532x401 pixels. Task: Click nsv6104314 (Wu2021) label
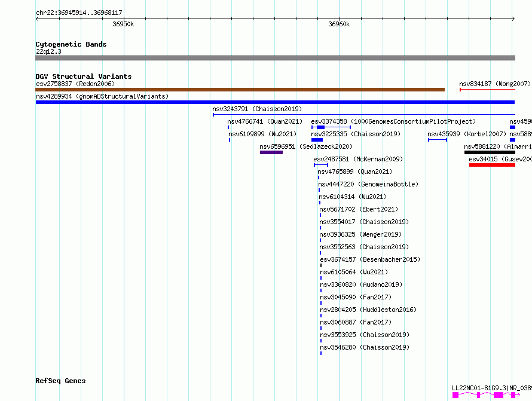(353, 197)
